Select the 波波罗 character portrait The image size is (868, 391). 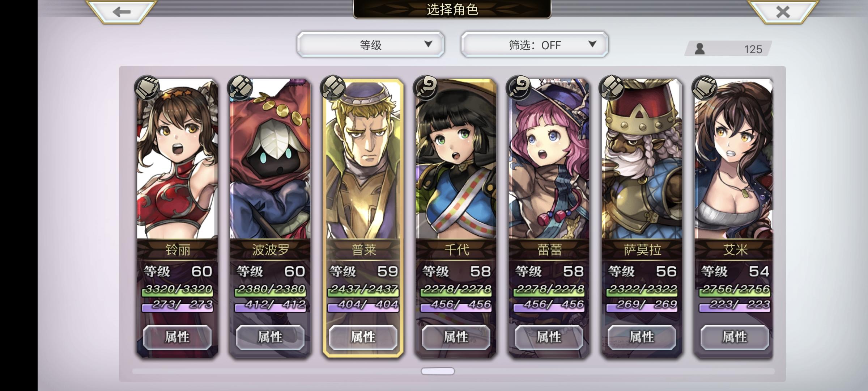[x=270, y=159]
